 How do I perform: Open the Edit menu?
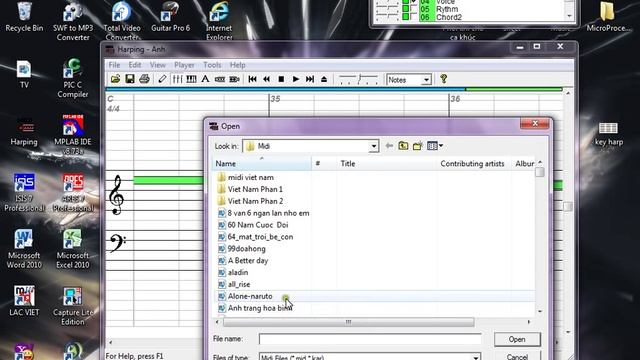click(x=135, y=65)
